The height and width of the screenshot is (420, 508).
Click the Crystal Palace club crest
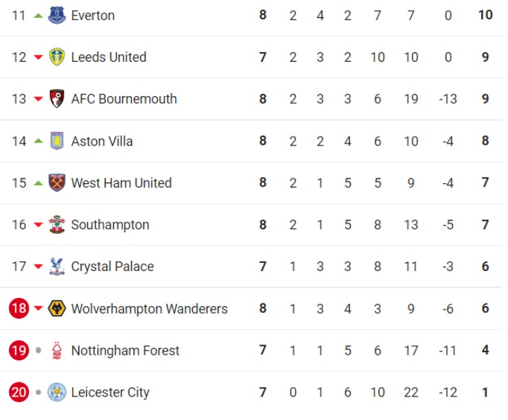pos(57,267)
